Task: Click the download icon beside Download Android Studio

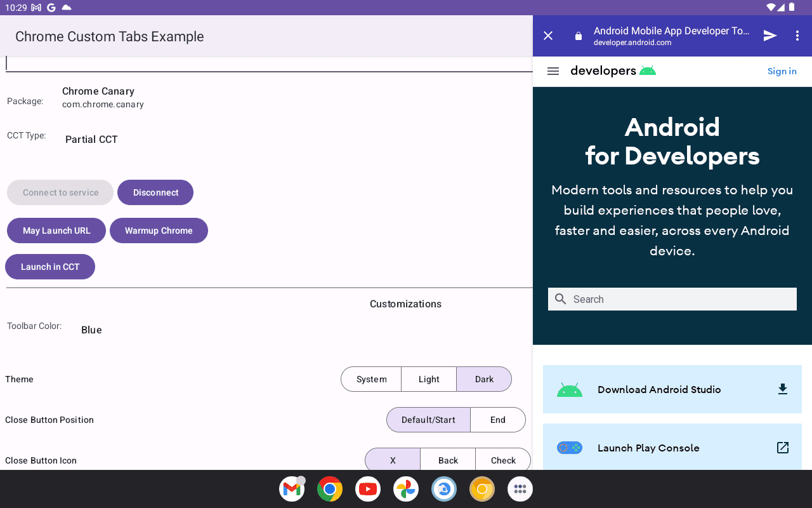Action: 782,389
